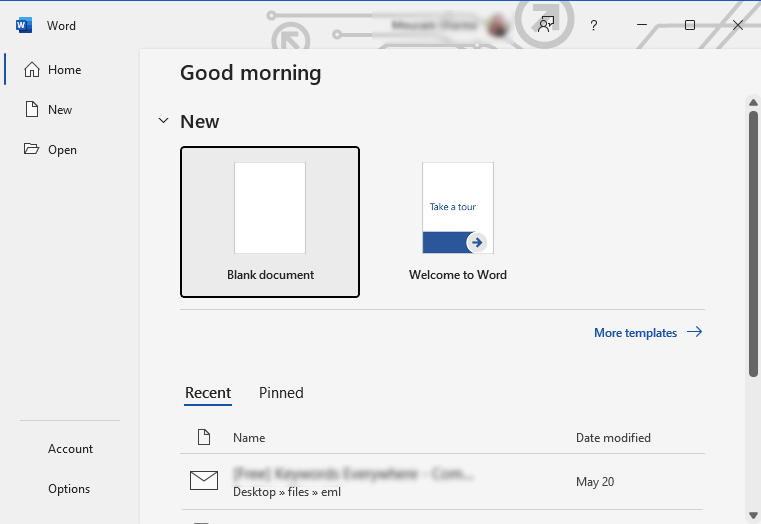Click the May 20 date entry
Image resolution: width=761 pixels, height=524 pixels.
tap(595, 482)
